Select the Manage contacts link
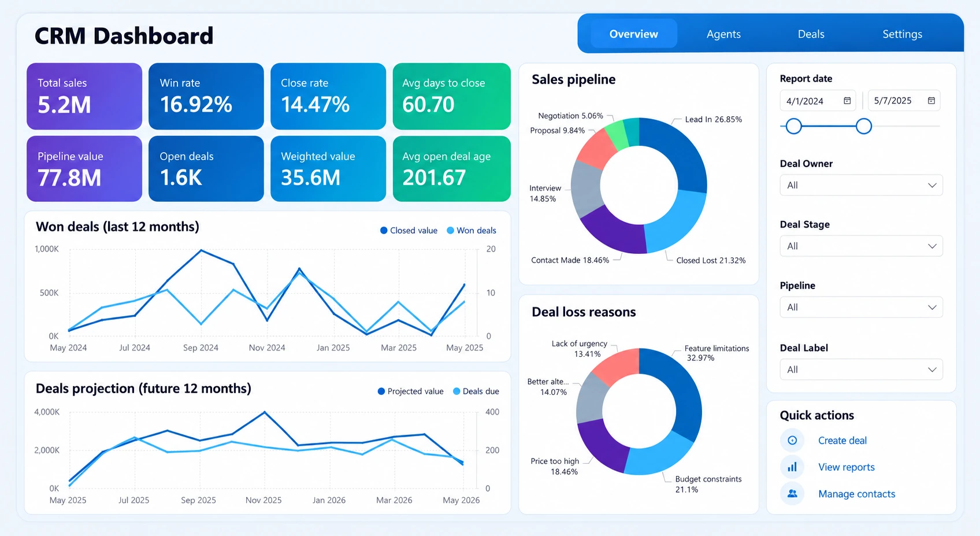This screenshot has height=536, width=980. pyautogui.click(x=856, y=494)
